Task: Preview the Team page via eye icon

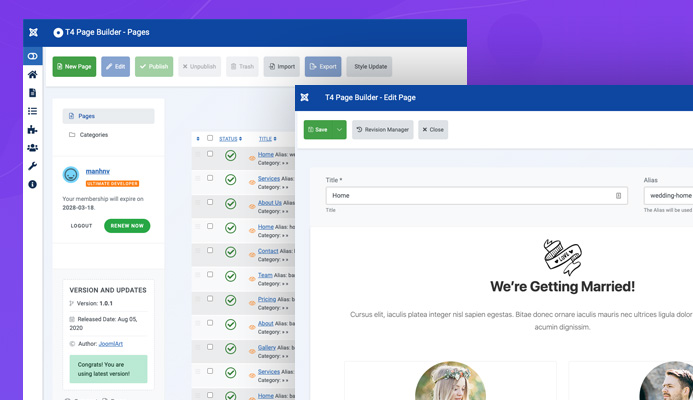Action: (x=252, y=279)
